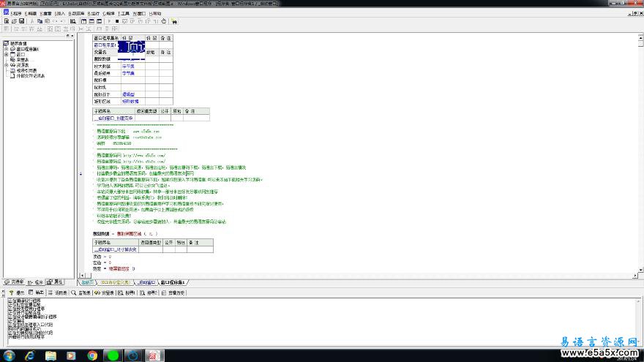Image resolution: width=644 pixels, height=362 pixels.
Task: Switch to the 属性 panel tab
Action: click(54, 282)
